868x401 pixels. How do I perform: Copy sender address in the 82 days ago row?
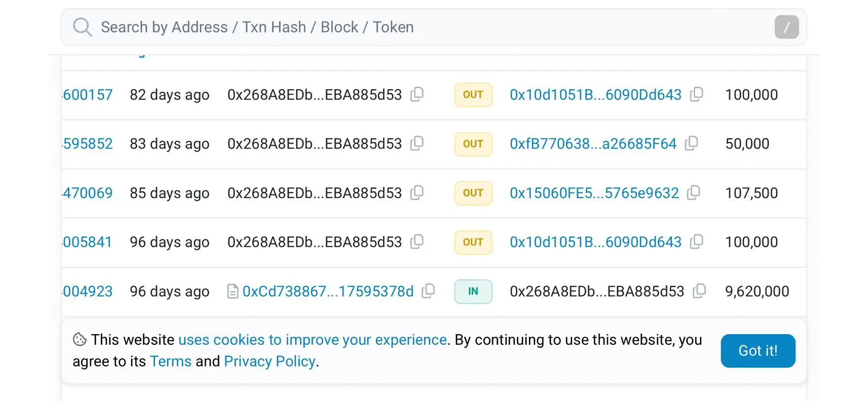[x=417, y=94]
